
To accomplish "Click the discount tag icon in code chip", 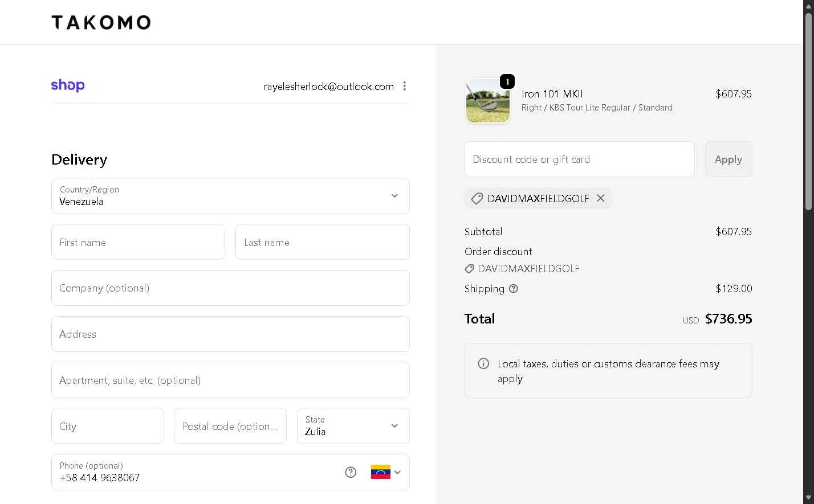I will pos(477,199).
